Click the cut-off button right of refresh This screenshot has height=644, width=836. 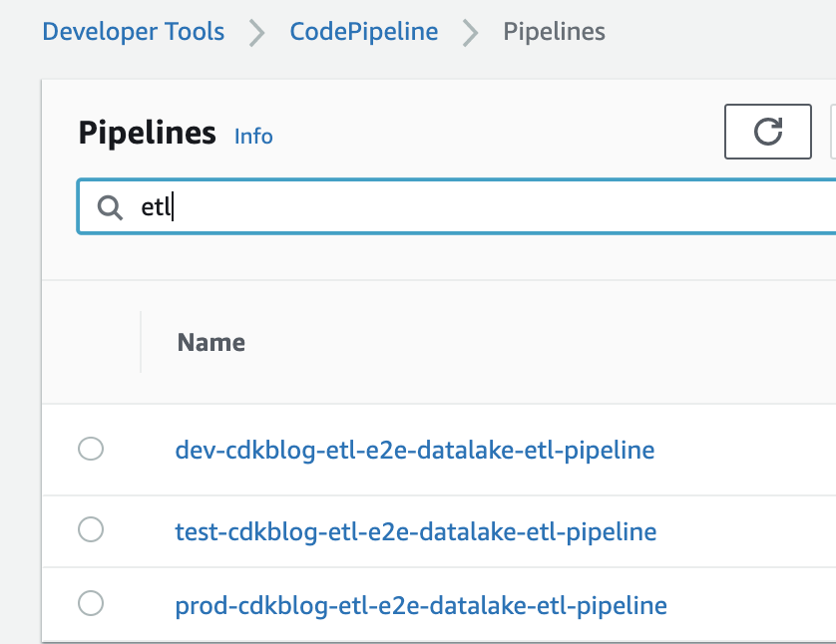pos(832,131)
